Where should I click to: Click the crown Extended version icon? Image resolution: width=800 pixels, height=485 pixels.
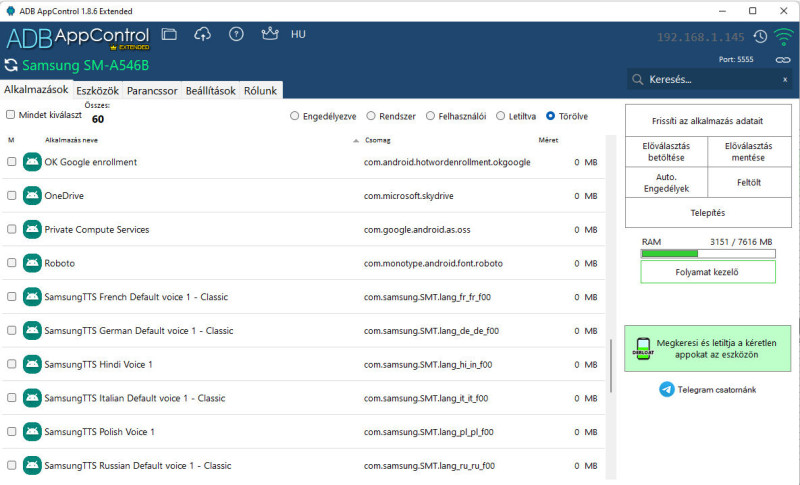tap(269, 34)
